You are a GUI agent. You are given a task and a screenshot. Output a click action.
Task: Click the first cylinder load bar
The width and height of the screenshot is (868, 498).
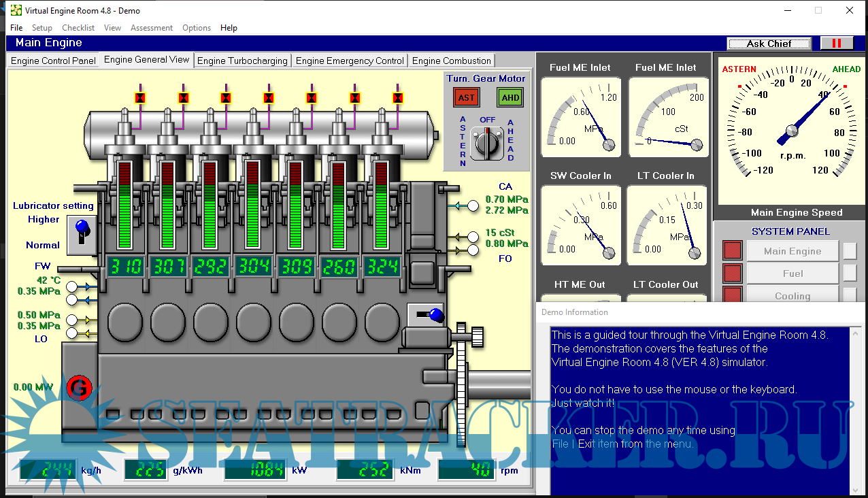click(x=124, y=205)
